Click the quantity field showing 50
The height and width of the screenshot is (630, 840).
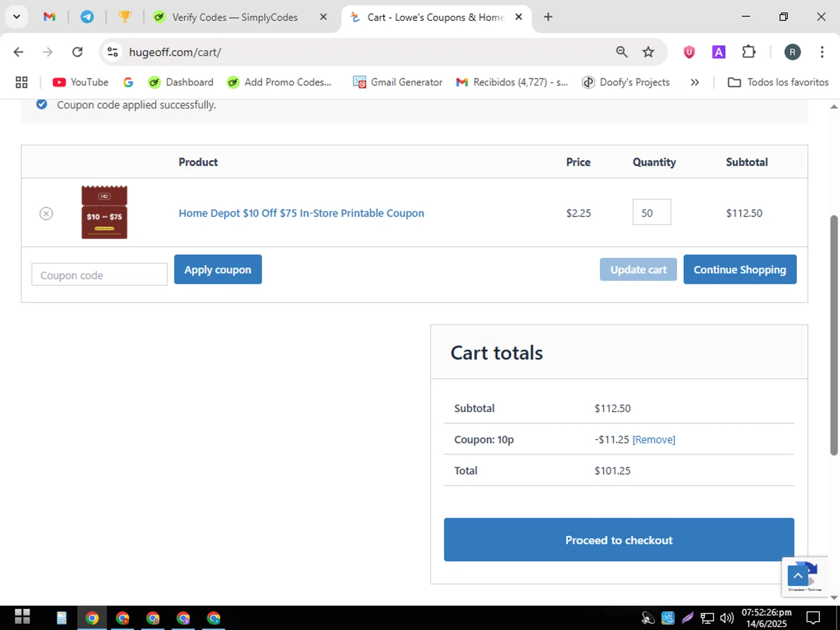652,212
